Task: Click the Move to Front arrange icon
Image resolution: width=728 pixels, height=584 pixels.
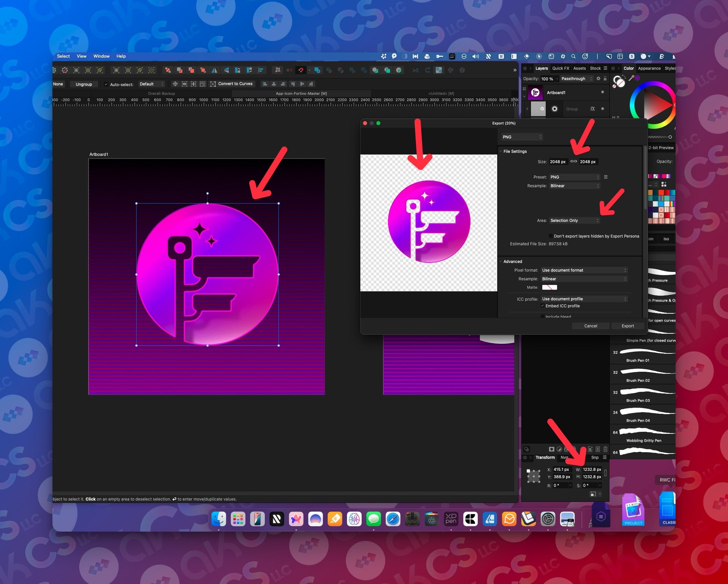Action: (x=203, y=70)
